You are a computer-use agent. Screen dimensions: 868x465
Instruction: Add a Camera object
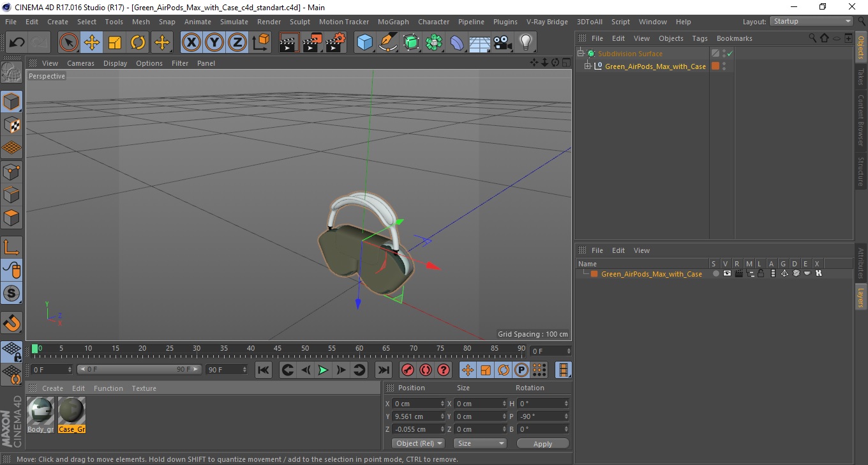pyautogui.click(x=503, y=43)
